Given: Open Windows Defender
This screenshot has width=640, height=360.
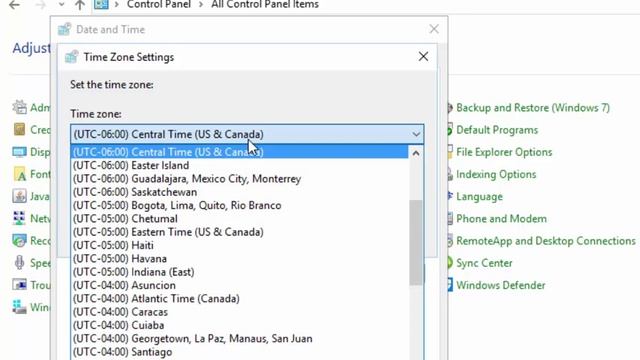Looking at the screenshot, I should tap(500, 285).
